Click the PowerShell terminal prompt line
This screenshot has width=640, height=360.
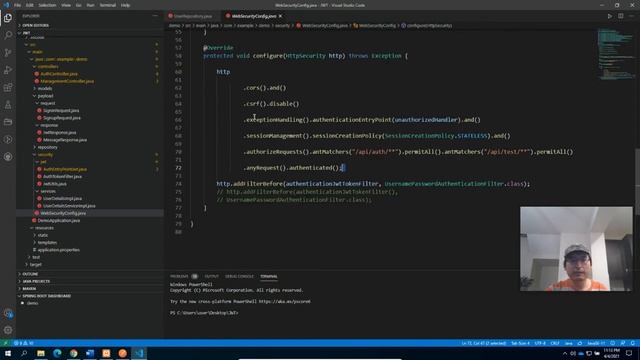pyautogui.click(x=204, y=313)
